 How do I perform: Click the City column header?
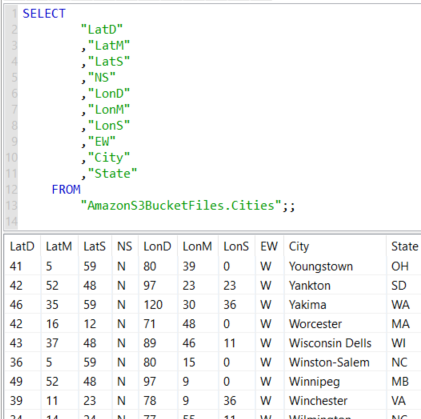tap(299, 247)
